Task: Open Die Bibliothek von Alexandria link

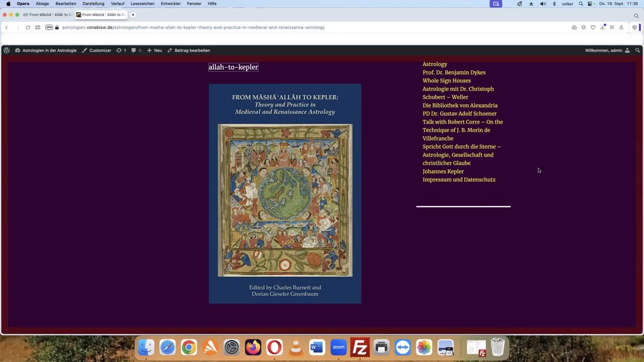Action: pos(460,106)
